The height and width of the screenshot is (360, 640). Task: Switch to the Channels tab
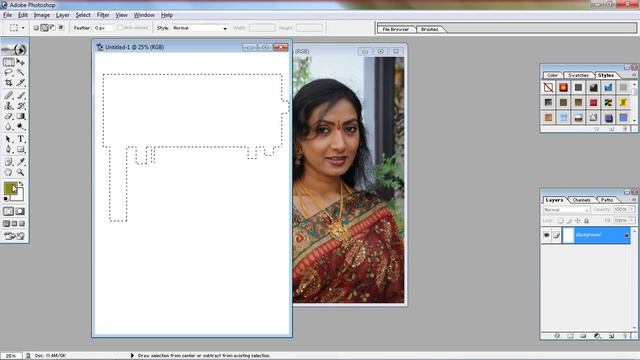coord(582,200)
